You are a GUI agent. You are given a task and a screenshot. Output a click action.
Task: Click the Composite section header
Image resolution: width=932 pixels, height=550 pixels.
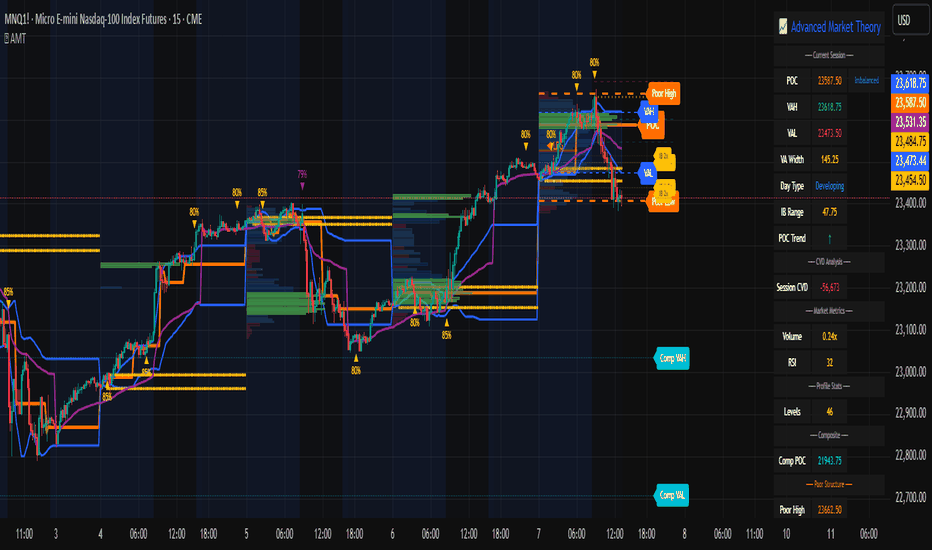pyautogui.click(x=829, y=435)
